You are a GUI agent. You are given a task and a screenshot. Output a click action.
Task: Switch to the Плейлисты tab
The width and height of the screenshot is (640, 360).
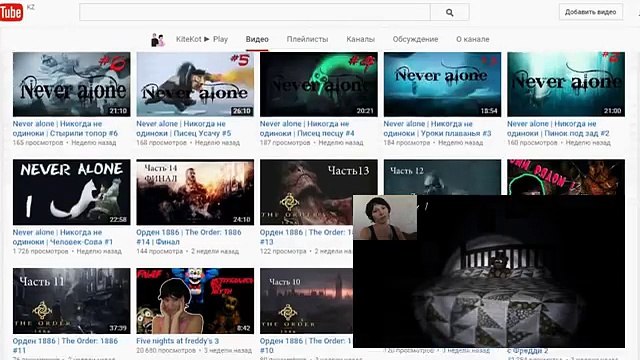(x=307, y=39)
